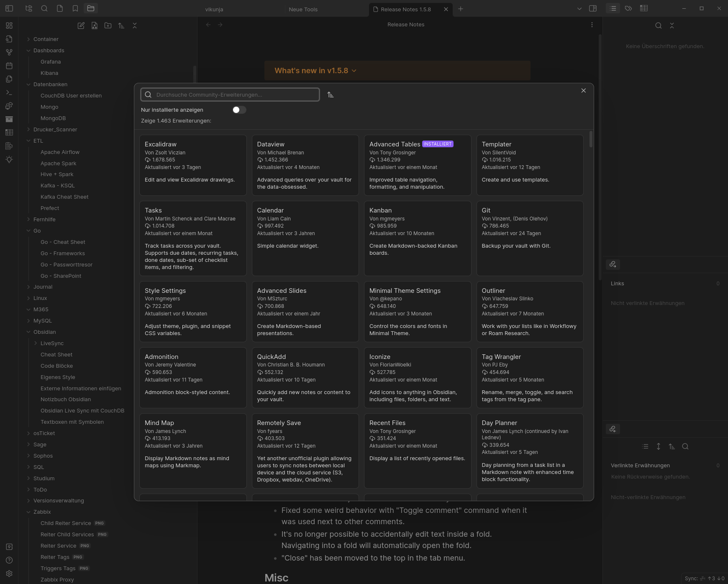The width and height of the screenshot is (728, 584).
Task: Open graph view ribbon icon
Action: click(x=9, y=52)
